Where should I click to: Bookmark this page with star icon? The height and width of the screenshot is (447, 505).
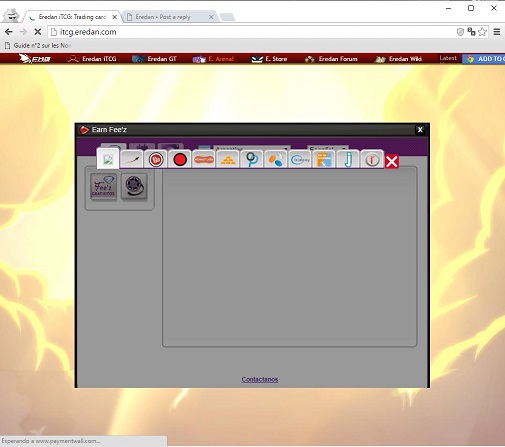coord(482,32)
